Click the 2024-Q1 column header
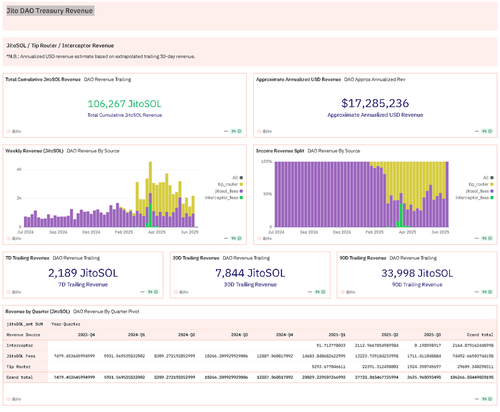Viewport: 500px width, 412px height. [136, 335]
